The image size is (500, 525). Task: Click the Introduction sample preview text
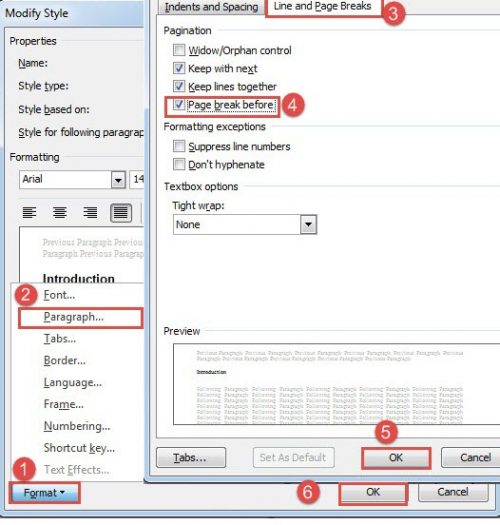pos(79,278)
